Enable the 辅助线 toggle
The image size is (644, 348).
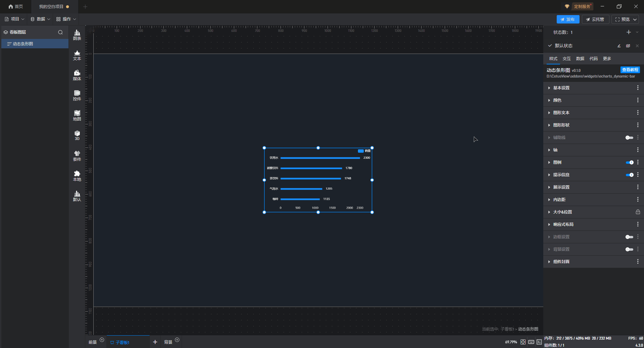click(x=629, y=138)
